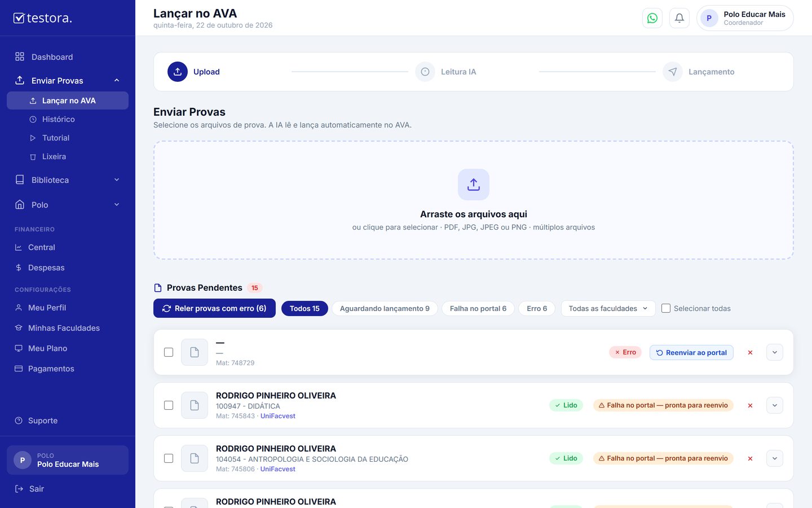Screen dimensions: 812x508
Task: Expand details of the ANTROPOLOGIA E SOCIOLOGIA row
Action: click(x=775, y=458)
